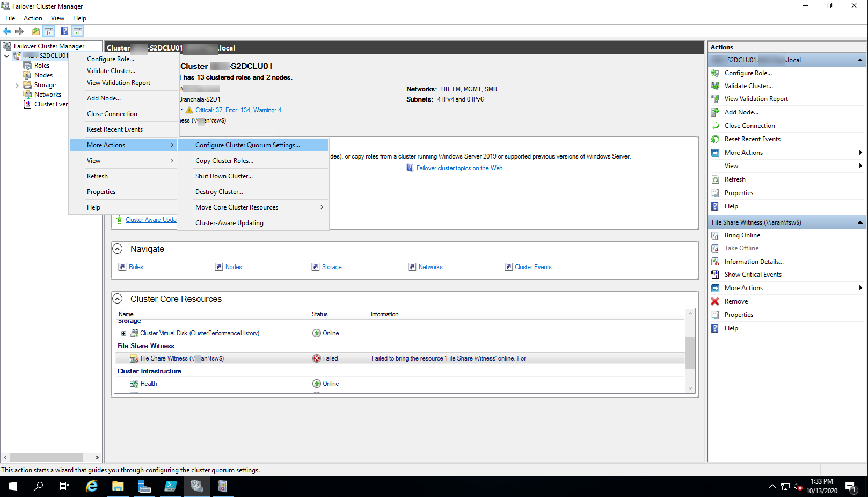The image size is (868, 497).
Task: Click the Status column header
Action: (x=339, y=314)
